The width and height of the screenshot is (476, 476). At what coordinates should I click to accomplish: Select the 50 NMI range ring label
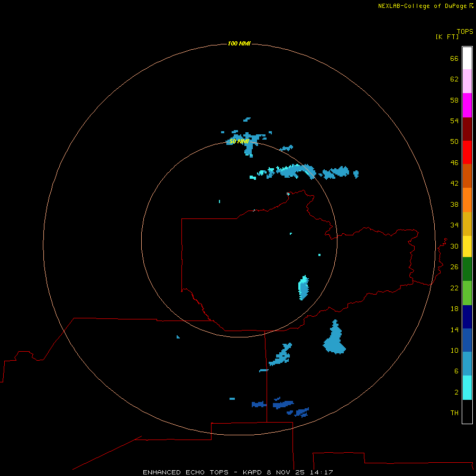coord(239,141)
